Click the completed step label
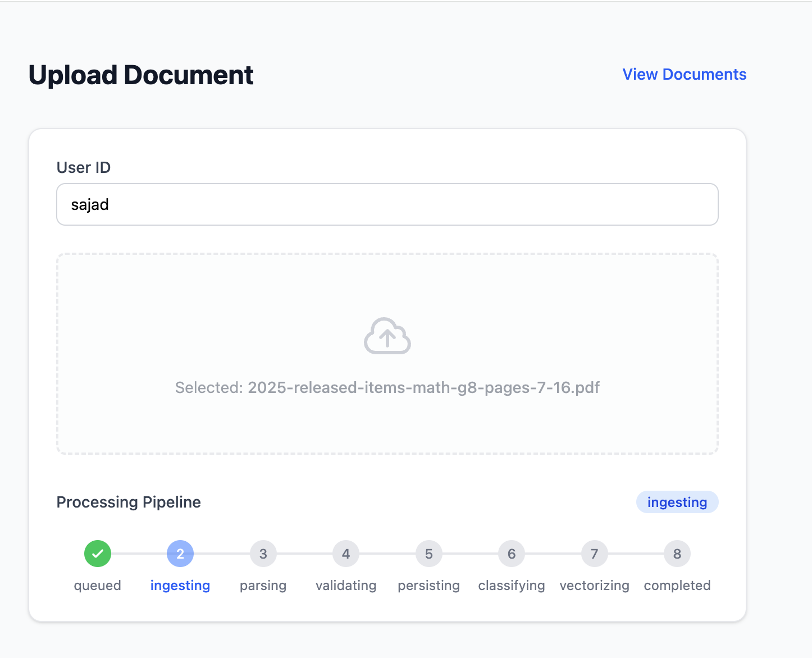 (x=677, y=586)
